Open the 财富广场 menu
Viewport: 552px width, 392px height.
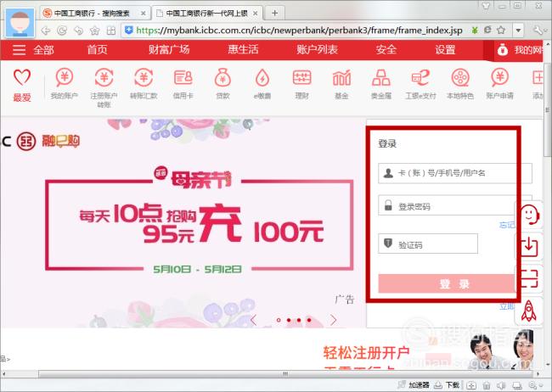pyautogui.click(x=169, y=49)
